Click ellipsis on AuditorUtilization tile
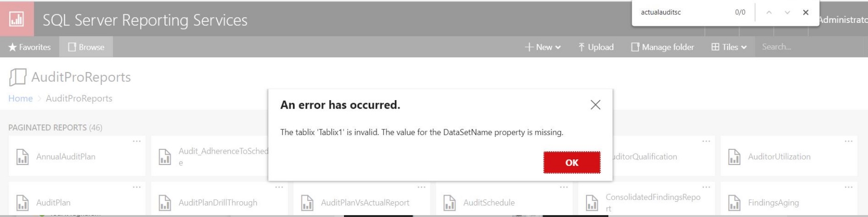Viewport: 868px width, 217px height. pos(848,141)
